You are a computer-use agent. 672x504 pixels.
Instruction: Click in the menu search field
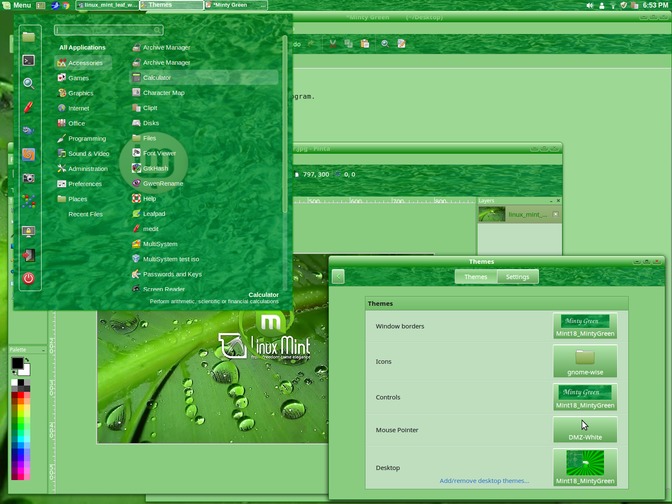pyautogui.click(x=109, y=30)
